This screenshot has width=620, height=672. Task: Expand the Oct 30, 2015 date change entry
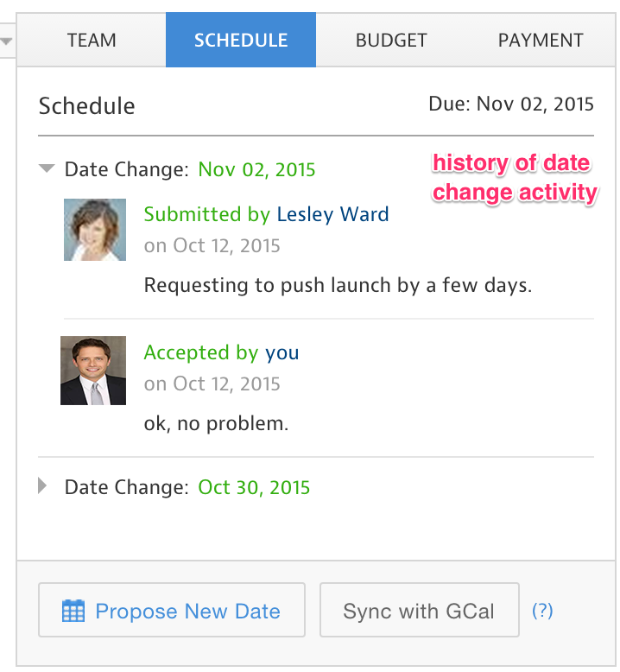tap(43, 487)
